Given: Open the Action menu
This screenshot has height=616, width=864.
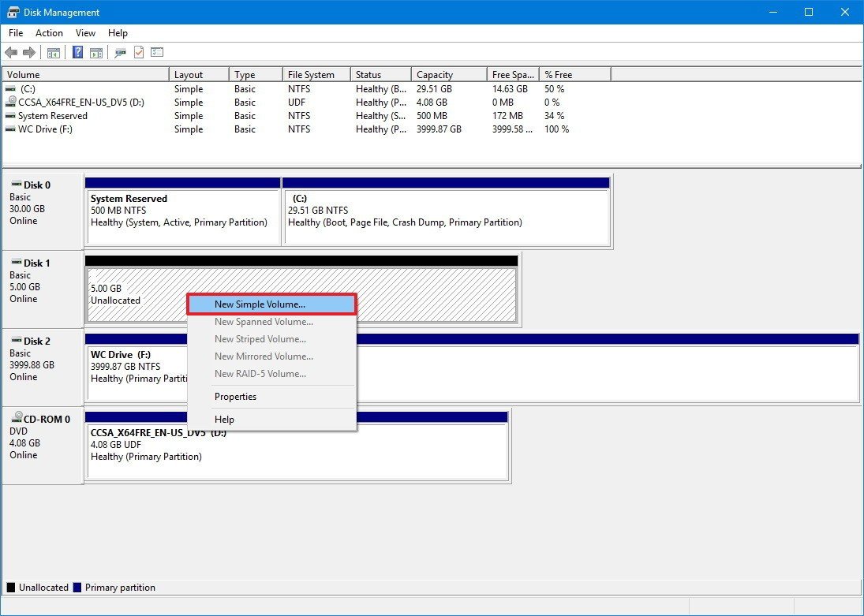Looking at the screenshot, I should (x=49, y=33).
